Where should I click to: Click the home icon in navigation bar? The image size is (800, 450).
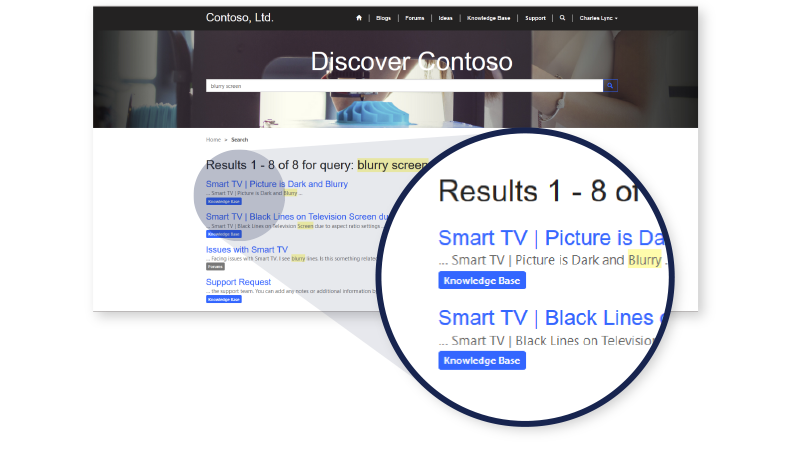coord(359,18)
